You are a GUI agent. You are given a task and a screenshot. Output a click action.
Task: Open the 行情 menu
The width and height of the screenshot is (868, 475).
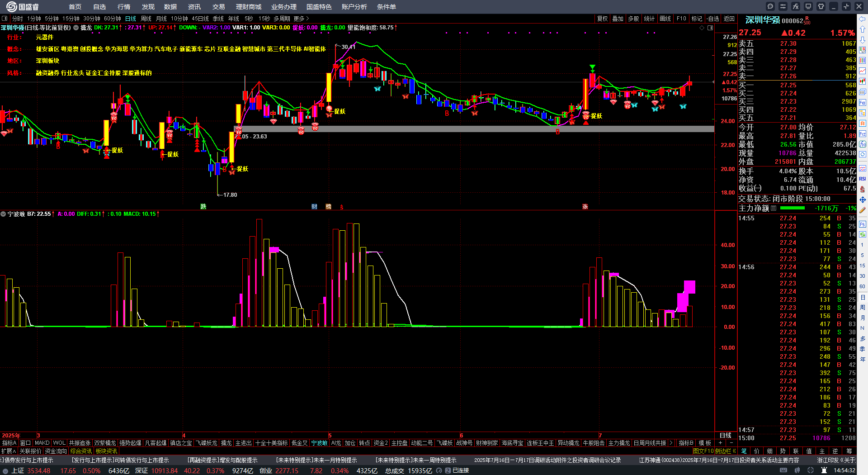click(x=124, y=7)
